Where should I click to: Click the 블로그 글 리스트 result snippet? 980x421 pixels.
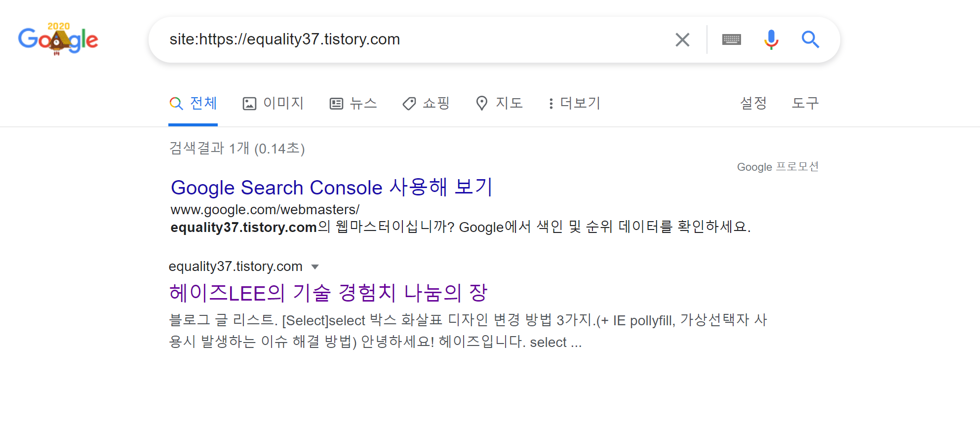click(x=468, y=331)
